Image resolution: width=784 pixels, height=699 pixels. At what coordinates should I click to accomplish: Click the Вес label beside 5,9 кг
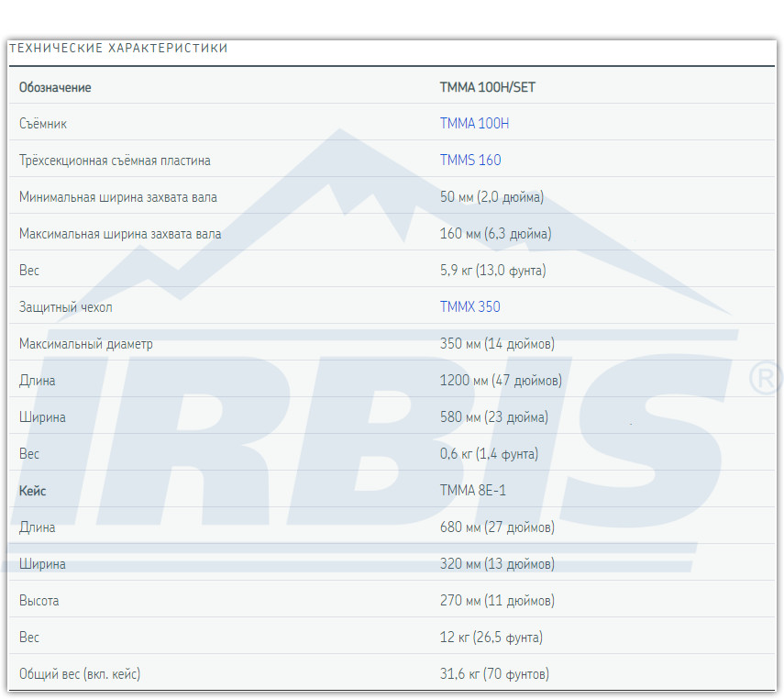click(x=29, y=271)
